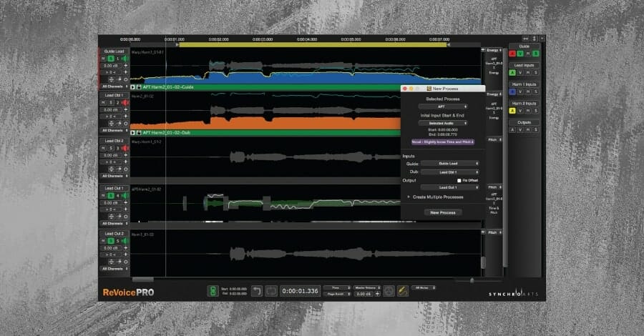Image resolution: width=644 pixels, height=336 pixels.
Task: Click the plus beside master 0.00 dB field
Action: tap(377, 294)
